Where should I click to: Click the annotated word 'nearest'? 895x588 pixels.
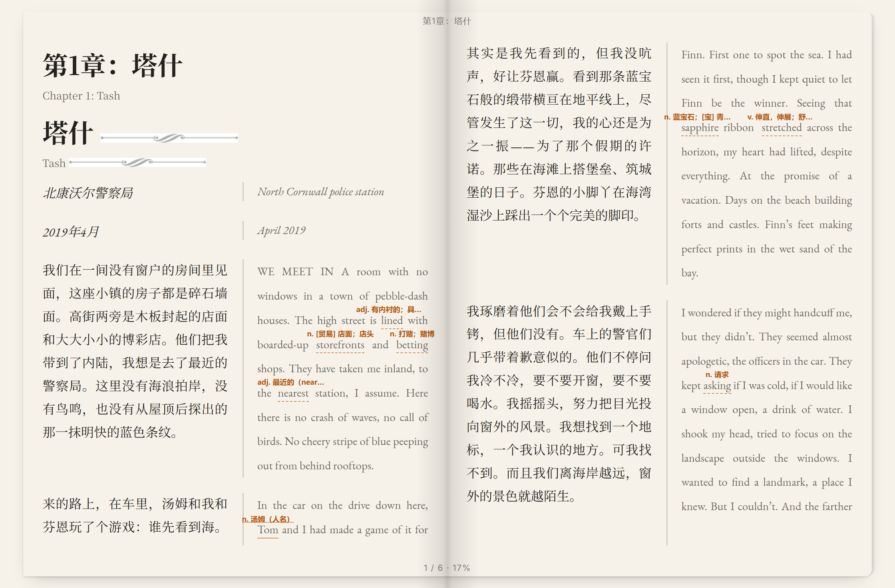pos(293,393)
